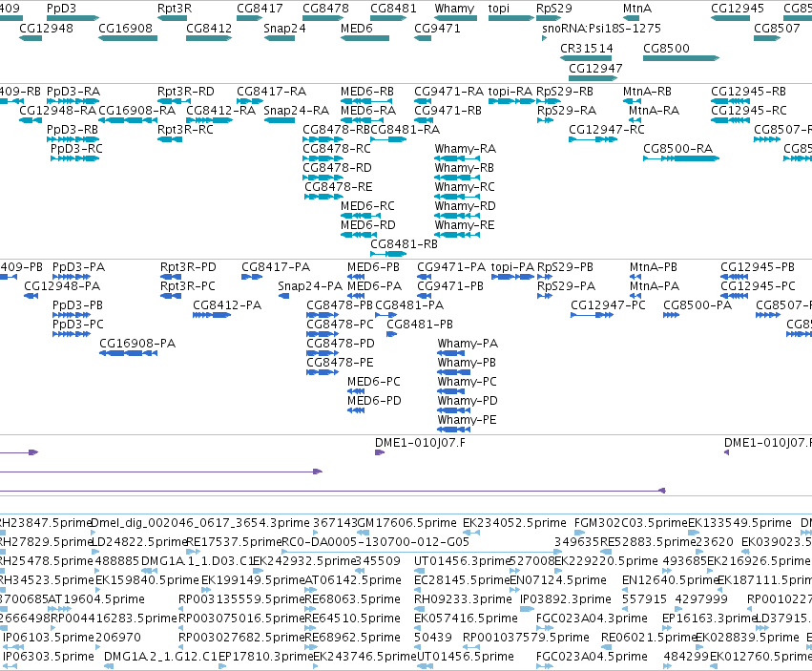Click the AT06142.5prime EST label
The height and width of the screenshot is (671, 812).
(353, 580)
